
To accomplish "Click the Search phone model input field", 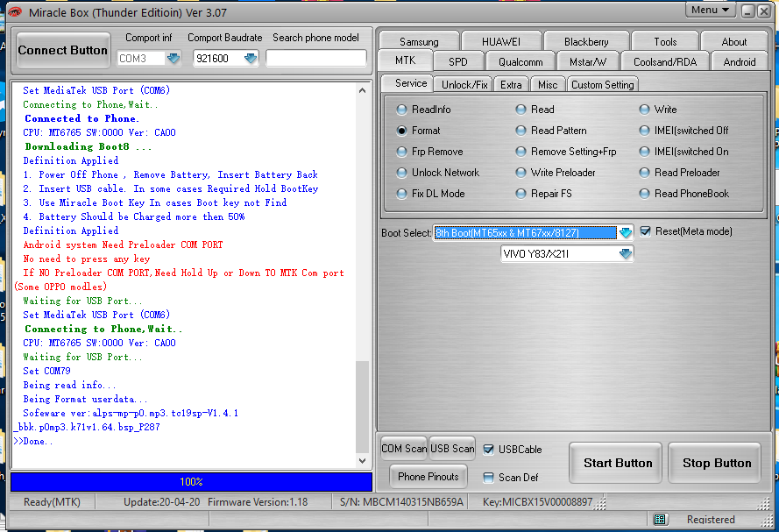I will pos(316,58).
